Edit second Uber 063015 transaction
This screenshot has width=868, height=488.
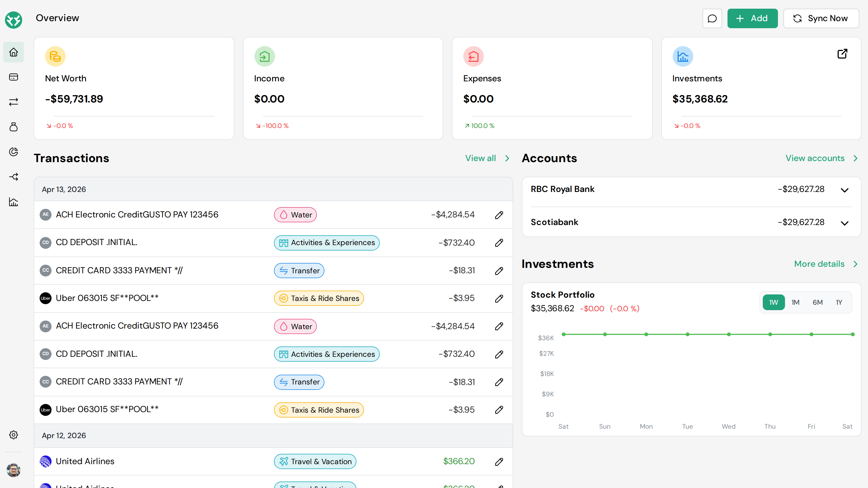(x=499, y=410)
